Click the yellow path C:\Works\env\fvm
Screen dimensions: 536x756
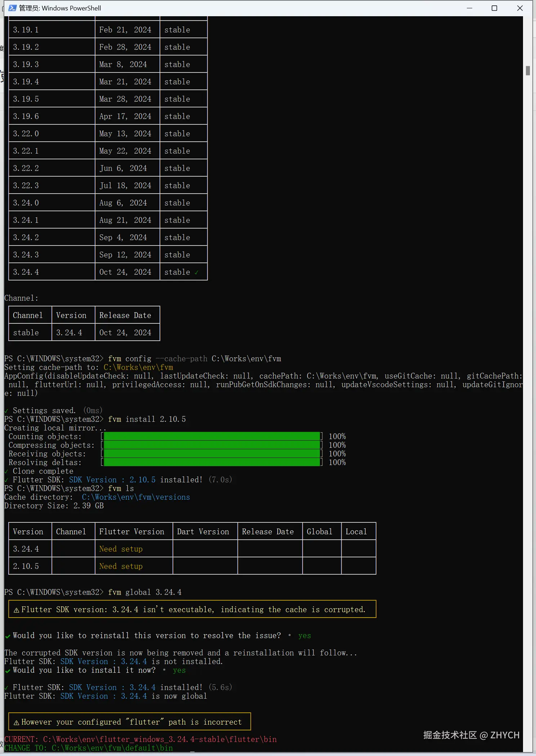click(138, 367)
